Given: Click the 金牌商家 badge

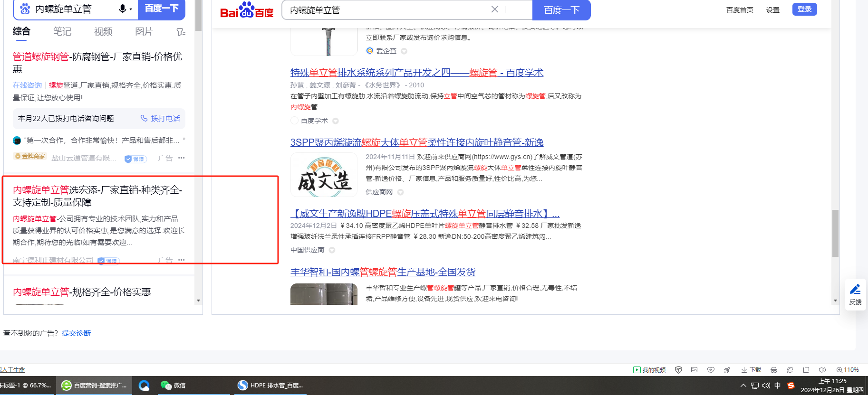Looking at the screenshot, I should [x=30, y=156].
